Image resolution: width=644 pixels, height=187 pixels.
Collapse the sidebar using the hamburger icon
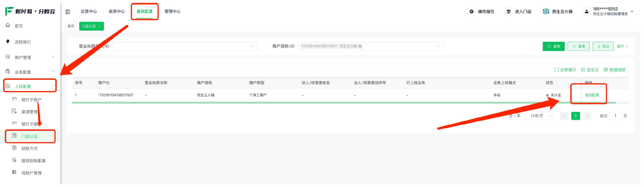[x=68, y=12]
